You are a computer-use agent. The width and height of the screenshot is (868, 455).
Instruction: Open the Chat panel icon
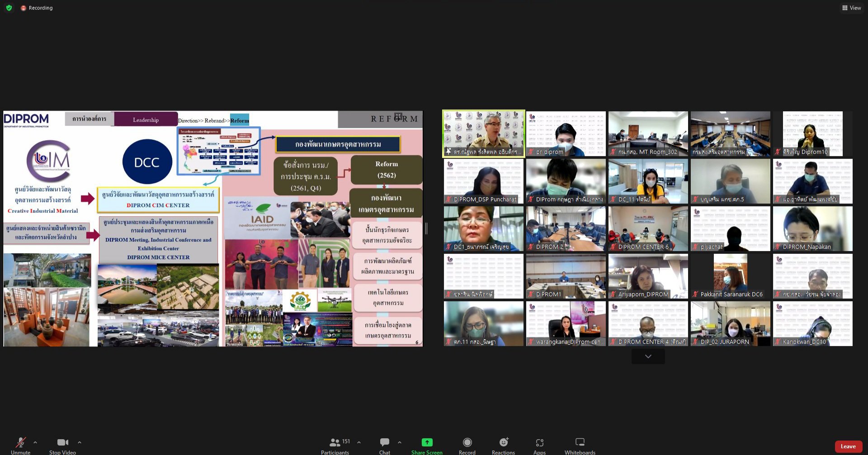(385, 442)
